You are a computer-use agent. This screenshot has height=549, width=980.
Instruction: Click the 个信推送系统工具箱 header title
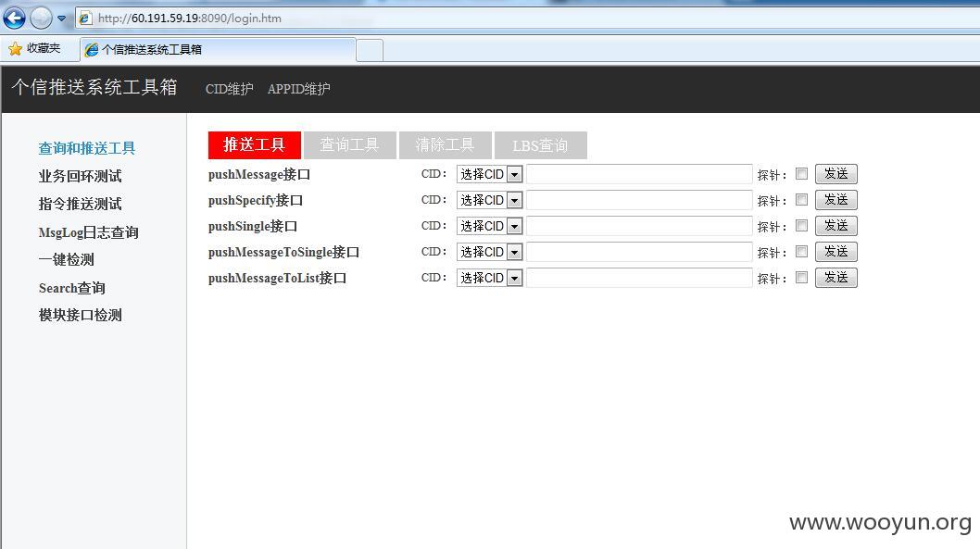pyautogui.click(x=94, y=87)
